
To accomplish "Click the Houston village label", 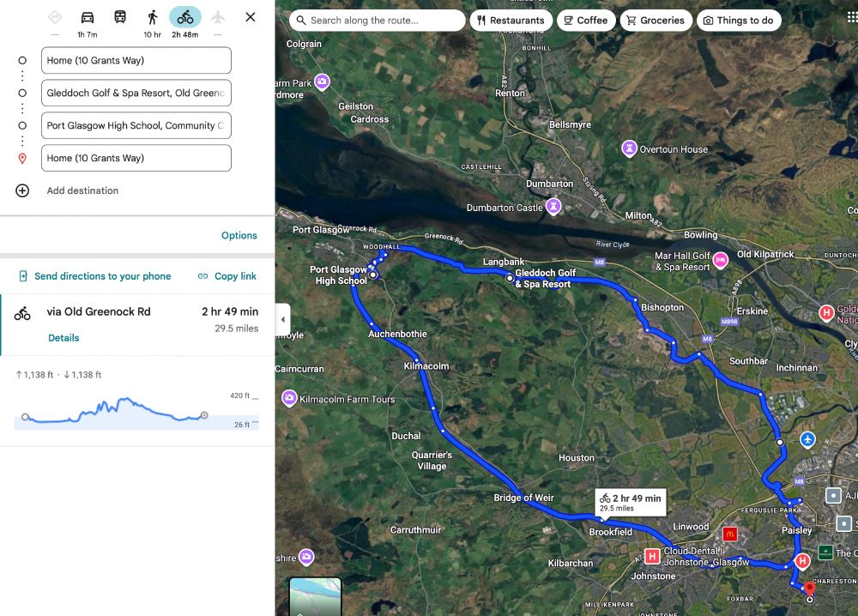I will [x=577, y=458].
